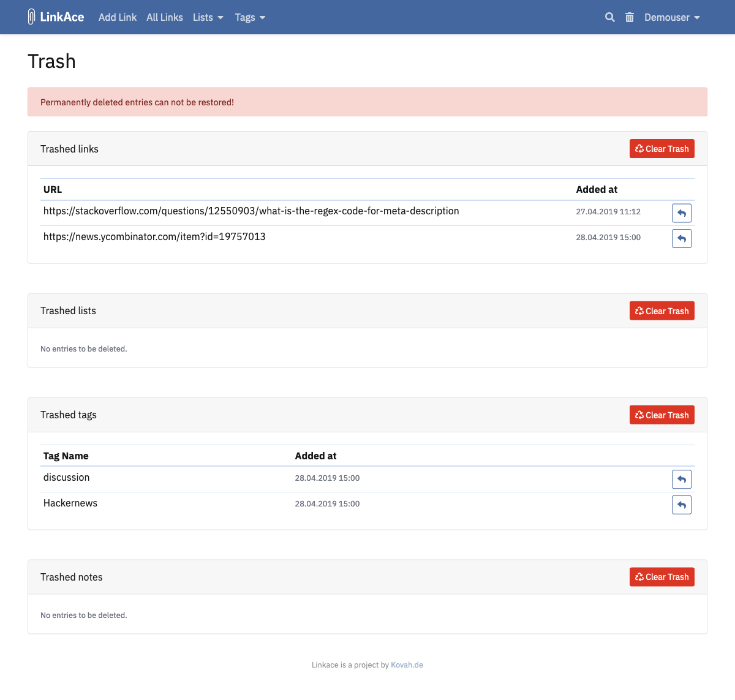Screen dimensions: 735x700
Task: Click the recycle icon on Trashed notes Clear Trash
Action: [x=639, y=576]
